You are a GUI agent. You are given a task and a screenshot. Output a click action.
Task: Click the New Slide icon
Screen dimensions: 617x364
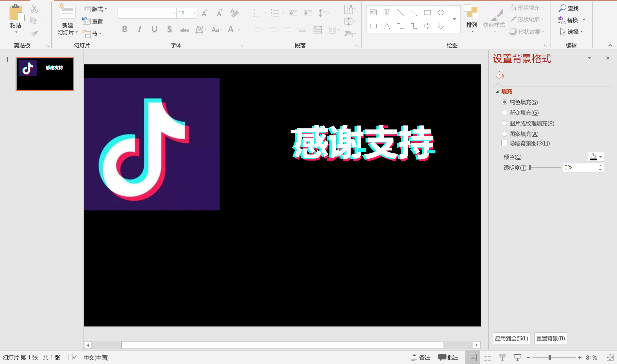67,11
